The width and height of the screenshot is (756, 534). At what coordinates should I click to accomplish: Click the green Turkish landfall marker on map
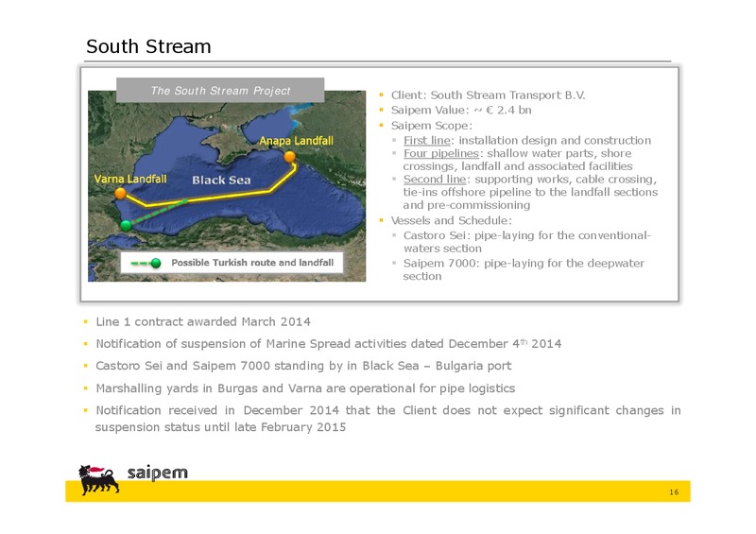point(126,225)
